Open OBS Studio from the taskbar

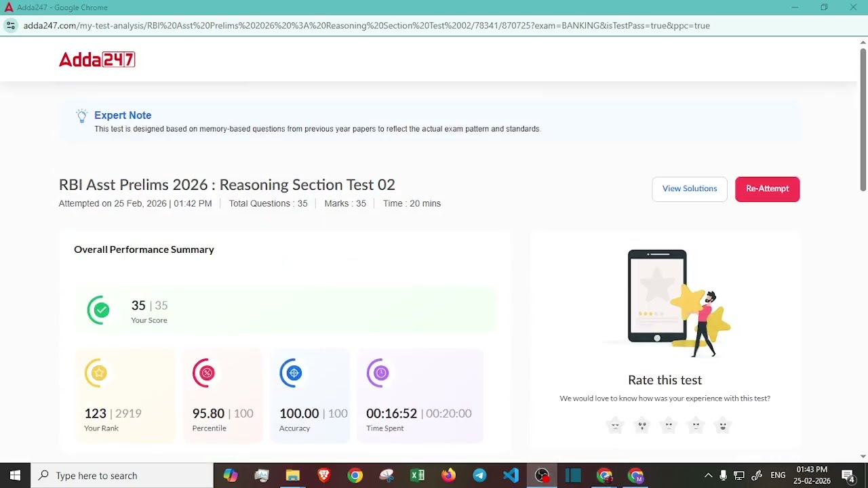tap(542, 476)
